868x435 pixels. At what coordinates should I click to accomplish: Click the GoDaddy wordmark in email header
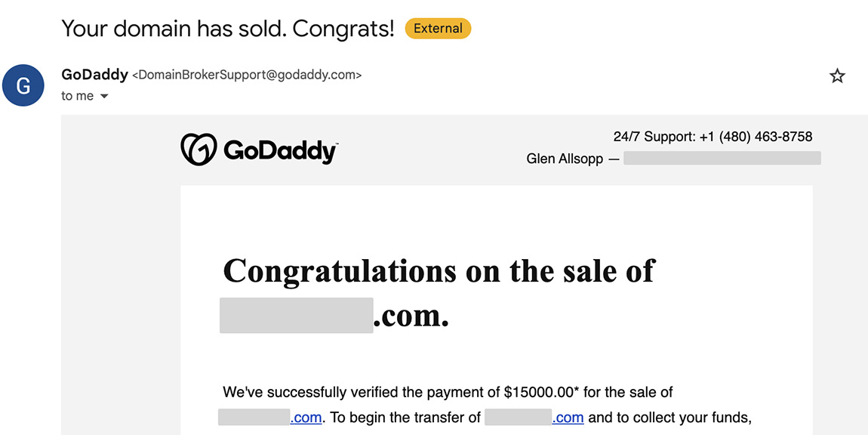point(281,151)
